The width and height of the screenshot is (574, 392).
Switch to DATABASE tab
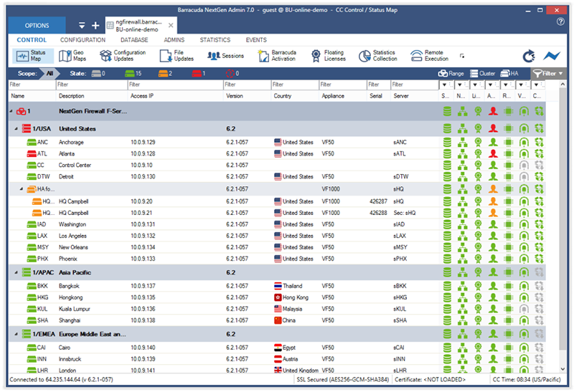tap(134, 40)
